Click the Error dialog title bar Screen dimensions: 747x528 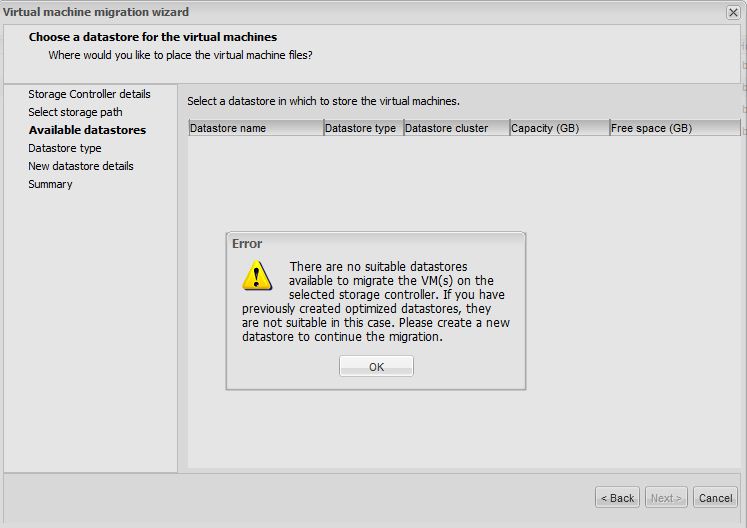point(375,244)
